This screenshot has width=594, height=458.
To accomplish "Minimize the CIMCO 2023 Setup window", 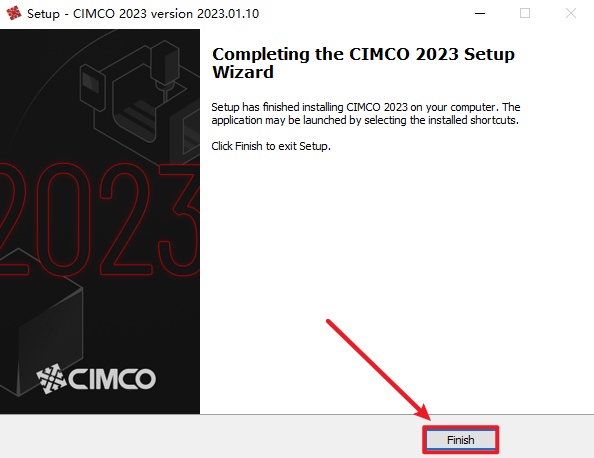I will [x=480, y=14].
